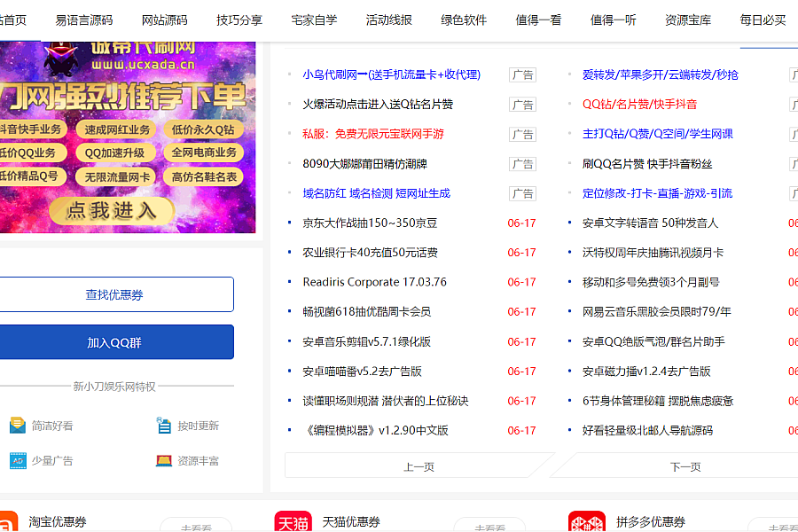Screen dimensions: 798x532
Task: Open the 绿色软件 menu item
Action: click(464, 20)
